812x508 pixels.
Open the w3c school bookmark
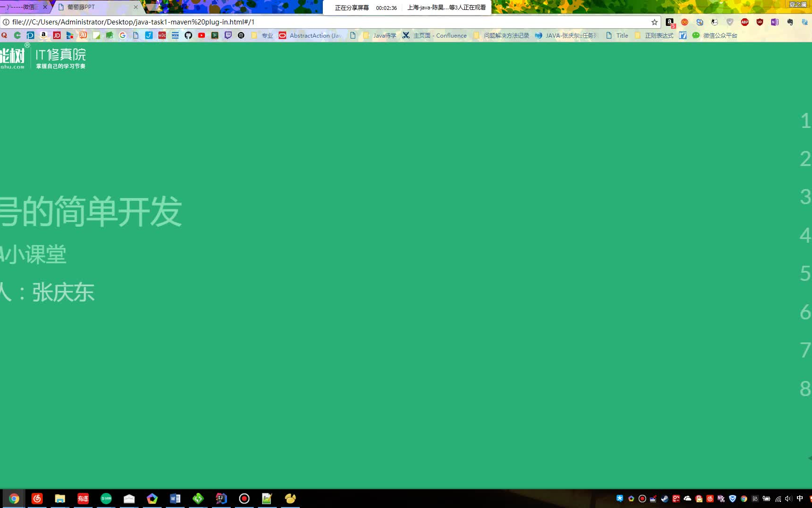pos(162,35)
